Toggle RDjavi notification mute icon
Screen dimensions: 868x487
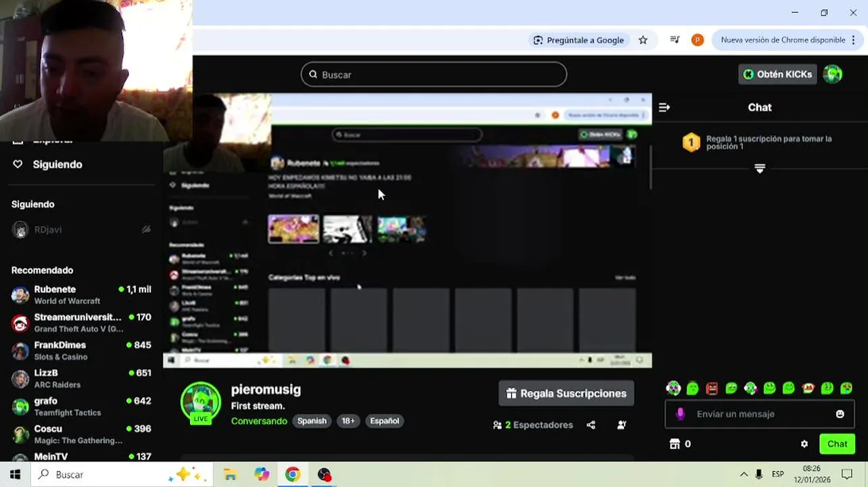pos(146,230)
